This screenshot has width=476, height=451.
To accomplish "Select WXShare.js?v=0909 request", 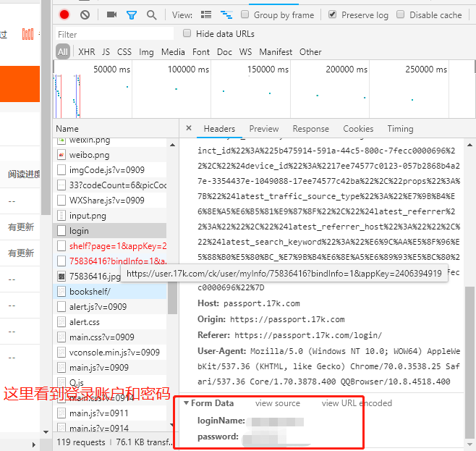I will 110,201.
